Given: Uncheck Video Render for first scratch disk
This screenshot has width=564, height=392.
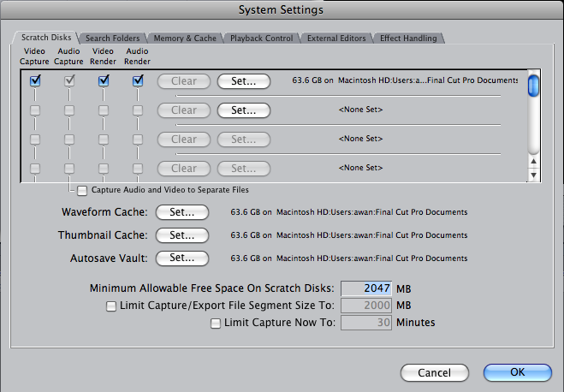Looking at the screenshot, I should (x=104, y=80).
